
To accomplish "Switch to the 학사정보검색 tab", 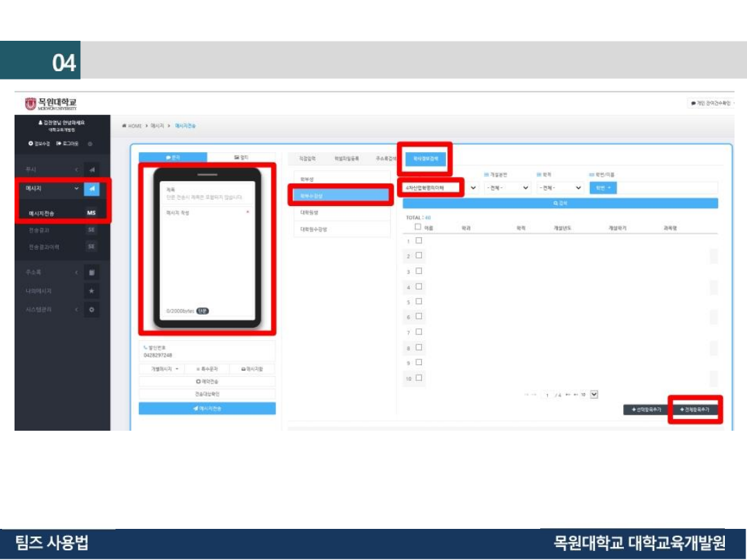I will pyautogui.click(x=425, y=158).
